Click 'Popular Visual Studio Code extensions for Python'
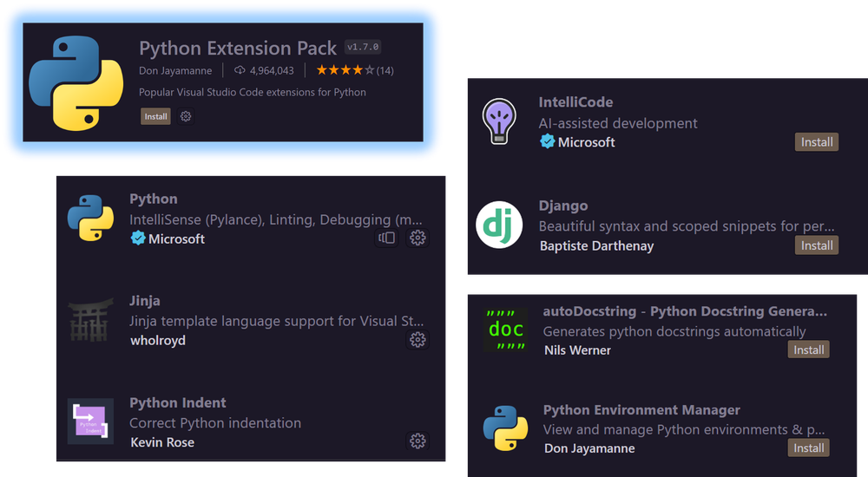868x477 pixels. [253, 92]
